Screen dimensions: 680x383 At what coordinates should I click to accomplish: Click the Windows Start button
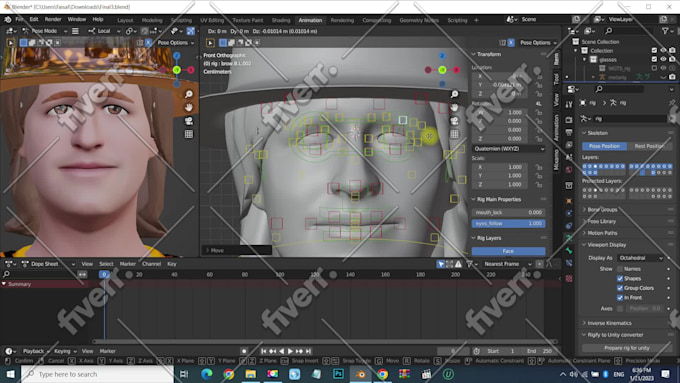10,374
